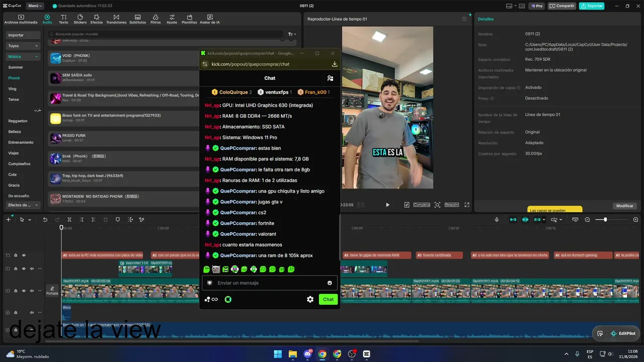
Task: Mute the main video track
Action: tap(32, 291)
